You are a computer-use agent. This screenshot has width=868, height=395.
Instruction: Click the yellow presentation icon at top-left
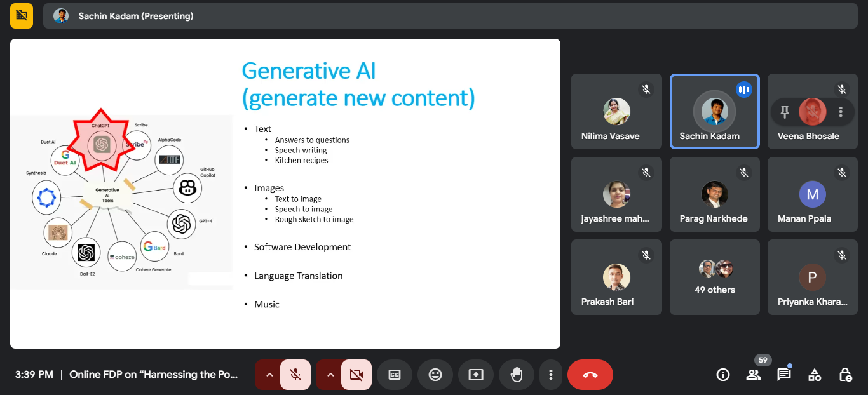[x=22, y=16]
